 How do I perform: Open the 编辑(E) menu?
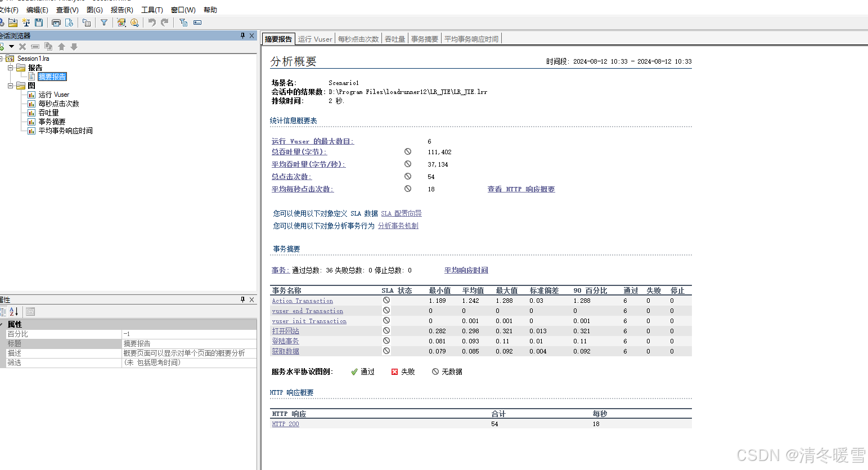(37, 10)
